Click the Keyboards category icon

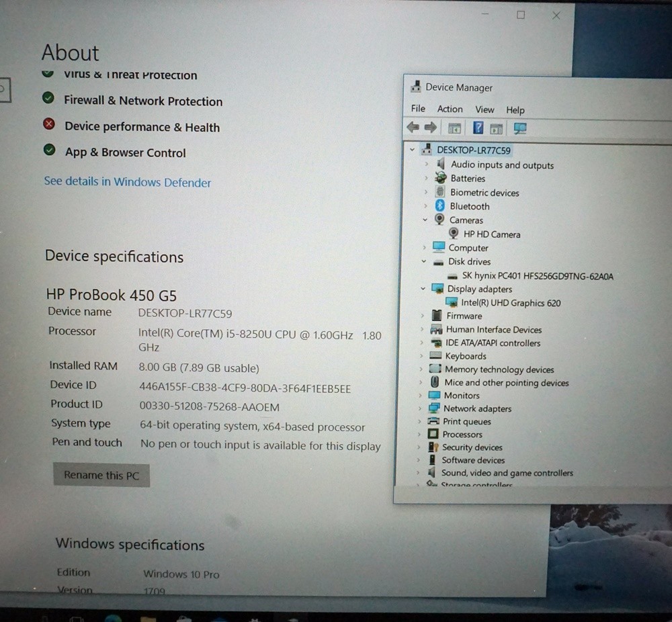pyautogui.click(x=435, y=355)
